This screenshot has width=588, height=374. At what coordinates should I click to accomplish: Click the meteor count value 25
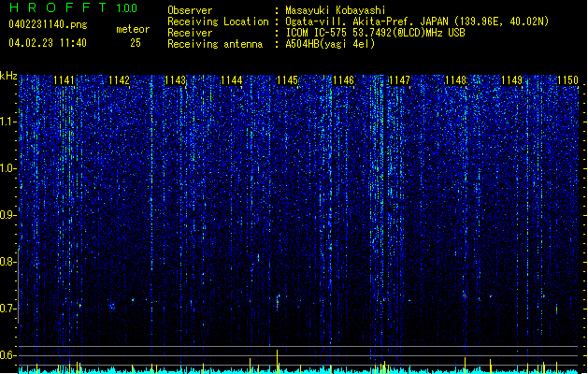(136, 43)
